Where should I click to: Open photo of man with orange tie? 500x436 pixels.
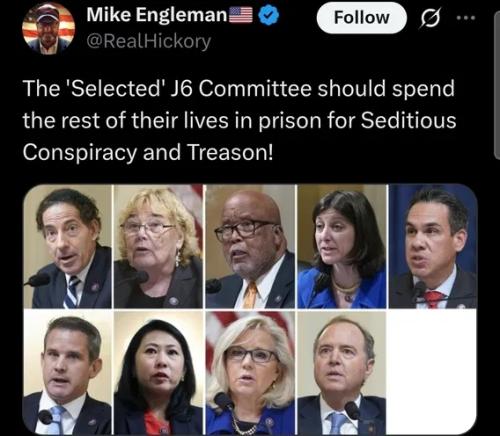tap(250, 246)
